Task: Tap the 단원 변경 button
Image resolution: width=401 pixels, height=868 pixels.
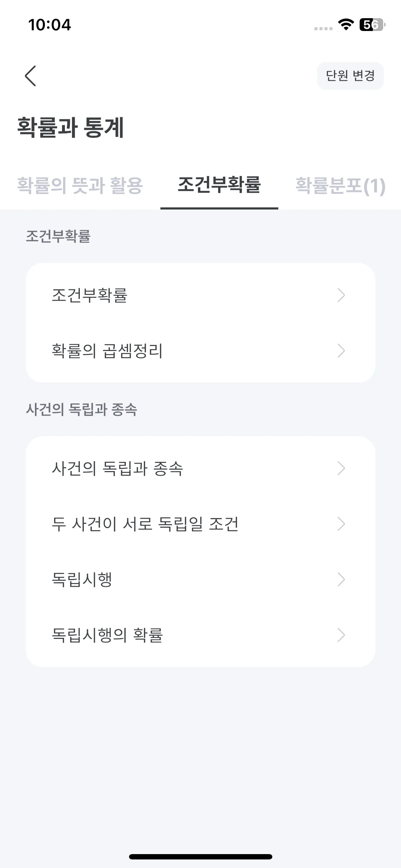Action: click(x=350, y=76)
